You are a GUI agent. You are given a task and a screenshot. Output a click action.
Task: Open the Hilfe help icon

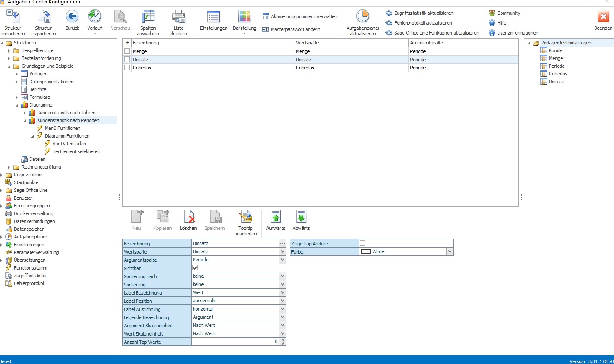(492, 23)
